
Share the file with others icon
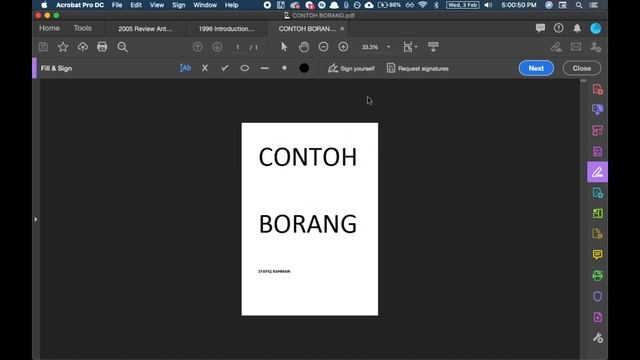(596, 47)
